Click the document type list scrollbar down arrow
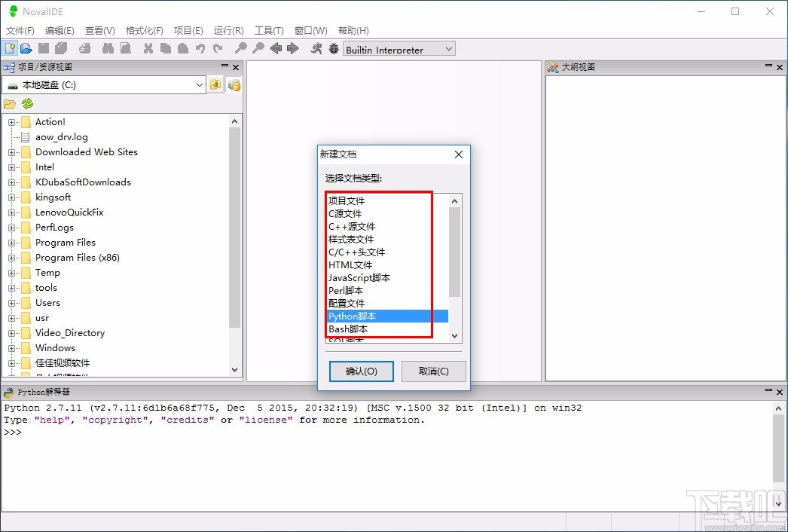Image resolution: width=788 pixels, height=532 pixels. click(454, 335)
